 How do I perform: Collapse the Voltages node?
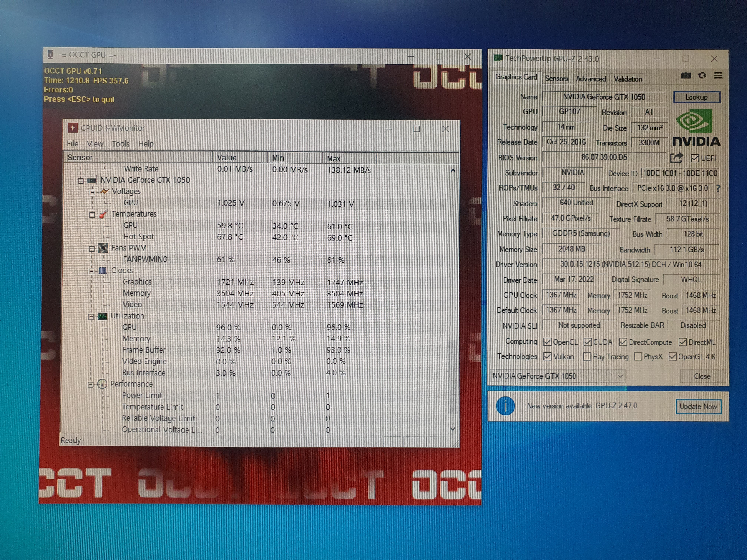[x=92, y=192]
